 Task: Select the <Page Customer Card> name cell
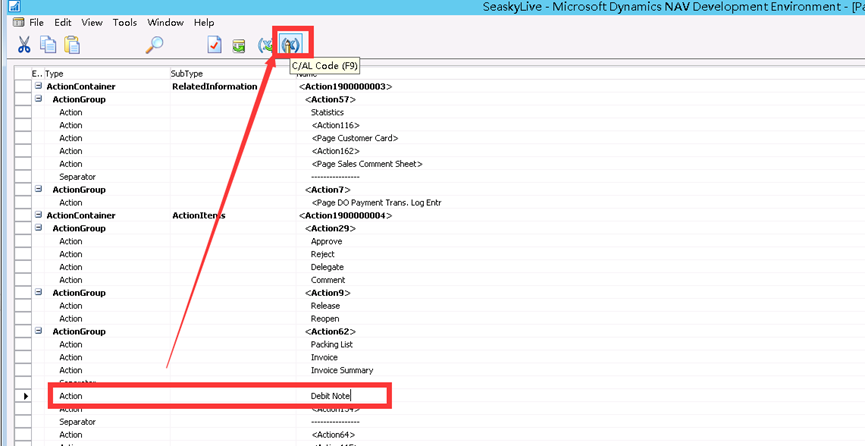(355, 138)
